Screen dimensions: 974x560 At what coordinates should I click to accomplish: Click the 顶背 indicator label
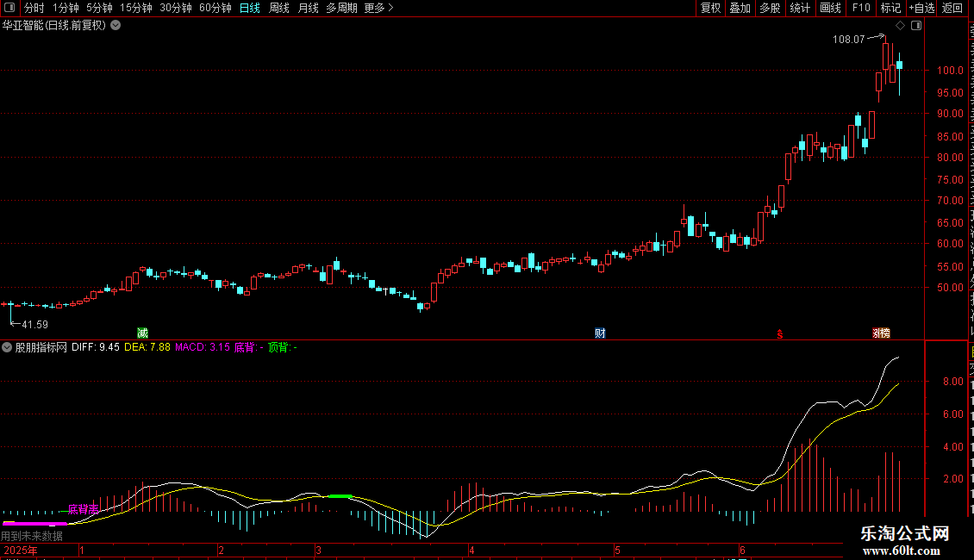pos(283,348)
